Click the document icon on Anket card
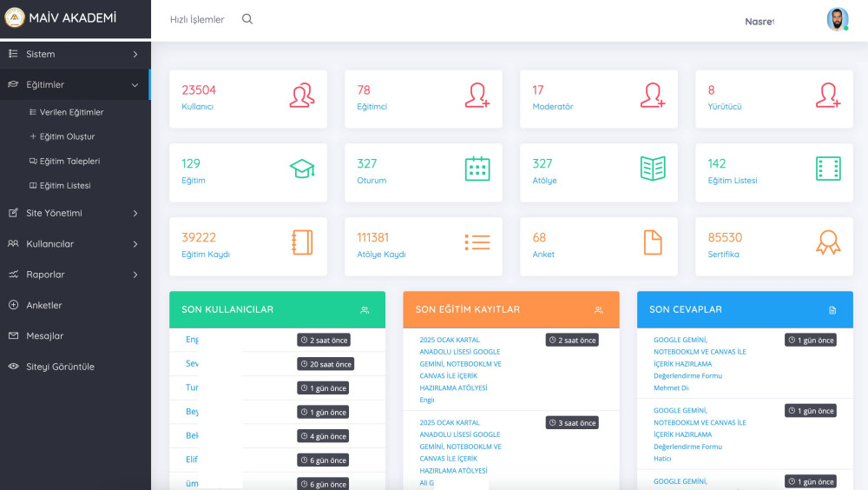Image resolution: width=868 pixels, height=490 pixels. click(x=653, y=242)
